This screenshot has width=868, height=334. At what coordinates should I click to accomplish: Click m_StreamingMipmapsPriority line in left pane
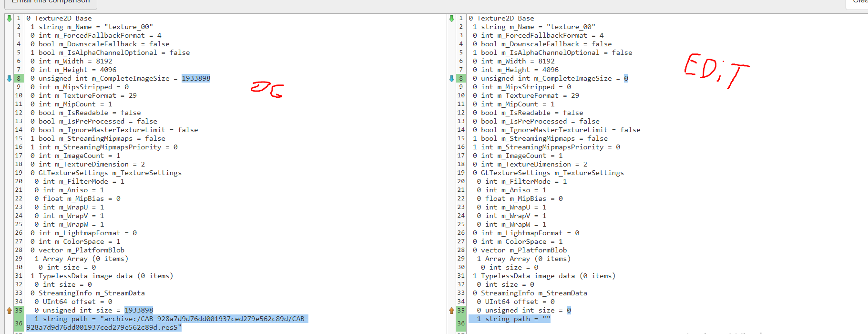pos(104,147)
